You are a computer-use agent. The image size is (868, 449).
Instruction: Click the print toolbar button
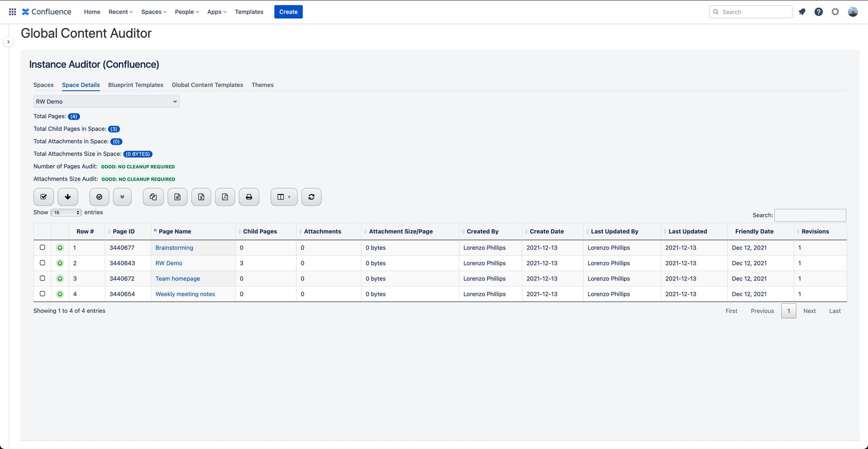[249, 197]
